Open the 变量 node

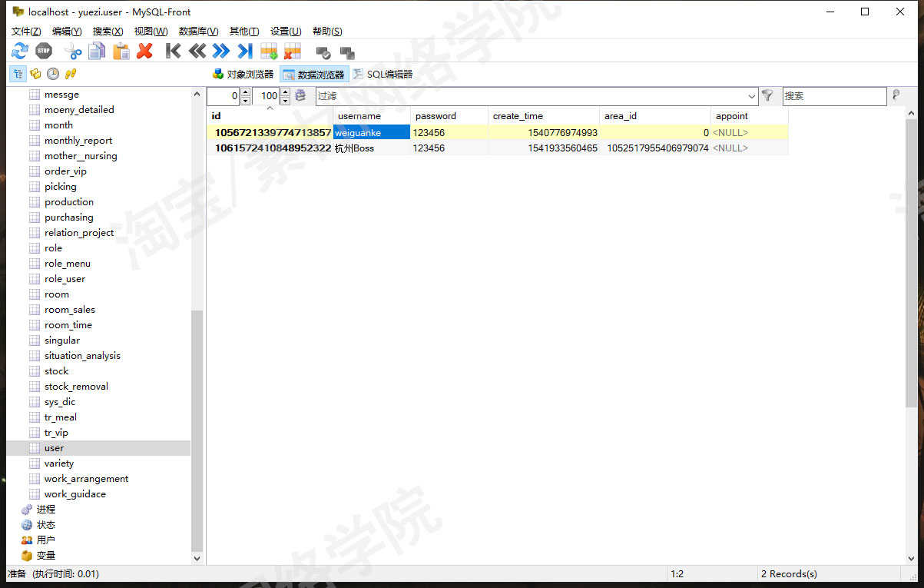pyautogui.click(x=45, y=556)
